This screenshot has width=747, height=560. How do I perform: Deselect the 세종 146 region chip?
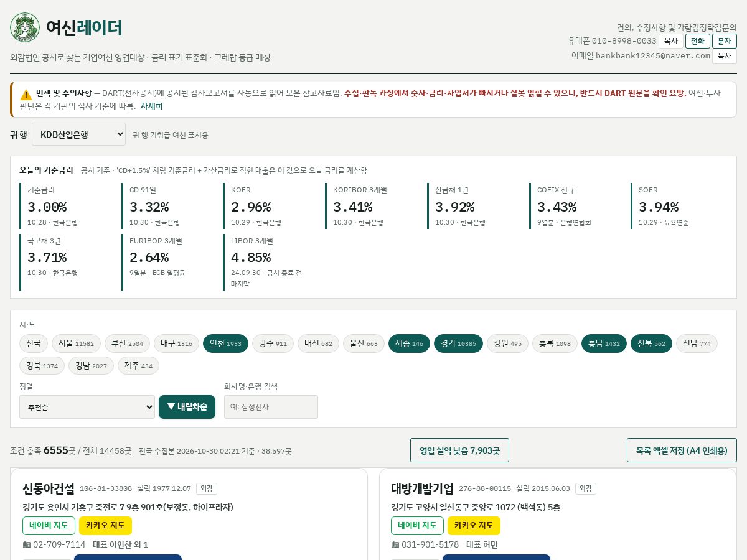pos(409,343)
